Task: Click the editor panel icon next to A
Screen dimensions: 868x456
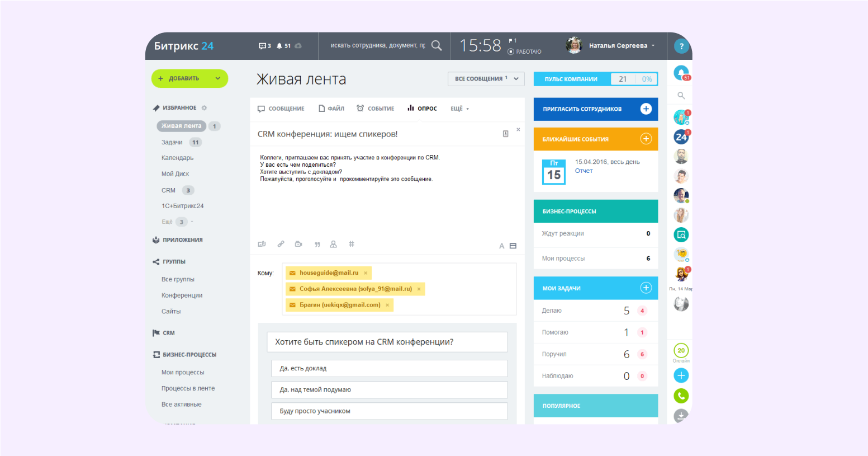Action: [513, 246]
